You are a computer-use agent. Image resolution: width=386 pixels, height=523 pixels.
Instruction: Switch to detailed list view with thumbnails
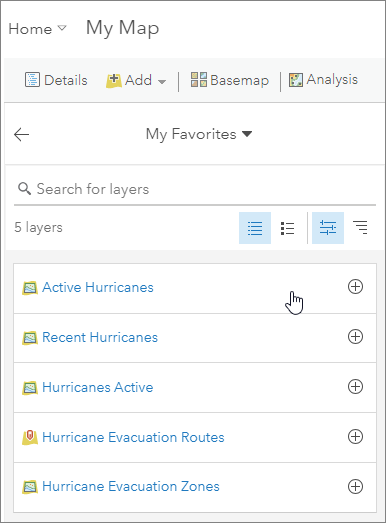[287, 228]
